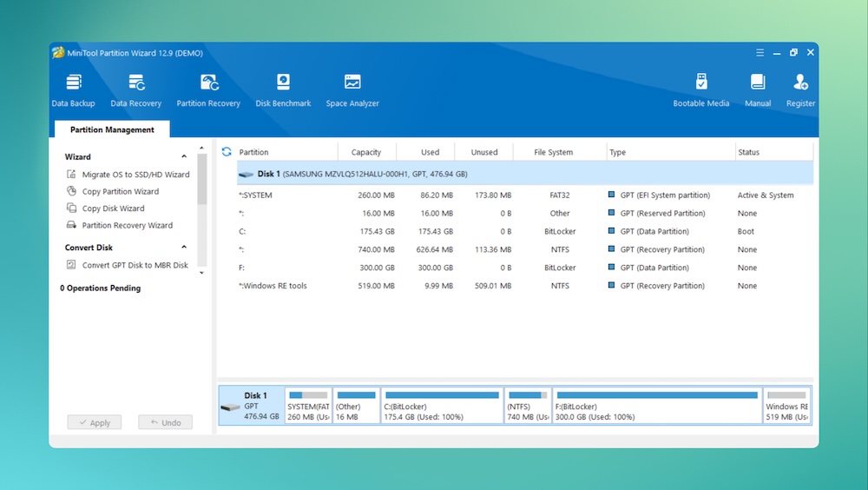This screenshot has width=868, height=490.
Task: Switch to the Partition Management tab
Action: pyautogui.click(x=112, y=129)
